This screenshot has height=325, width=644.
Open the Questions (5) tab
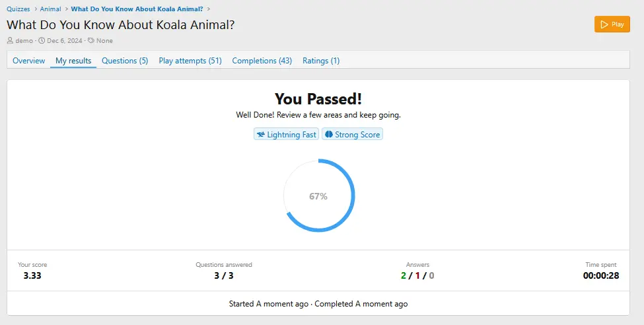click(x=125, y=61)
